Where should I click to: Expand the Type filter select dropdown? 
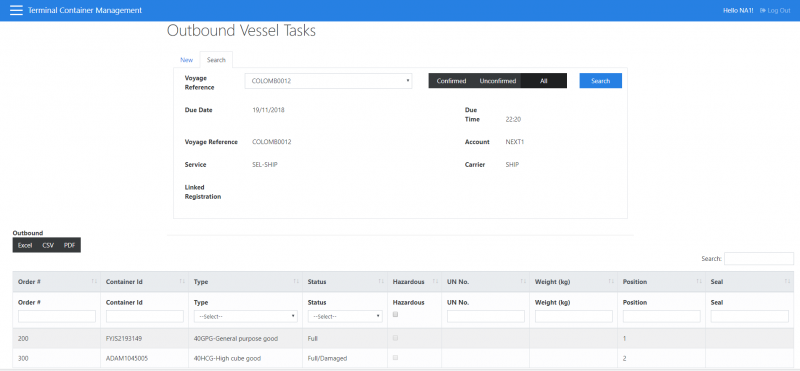[x=245, y=316]
